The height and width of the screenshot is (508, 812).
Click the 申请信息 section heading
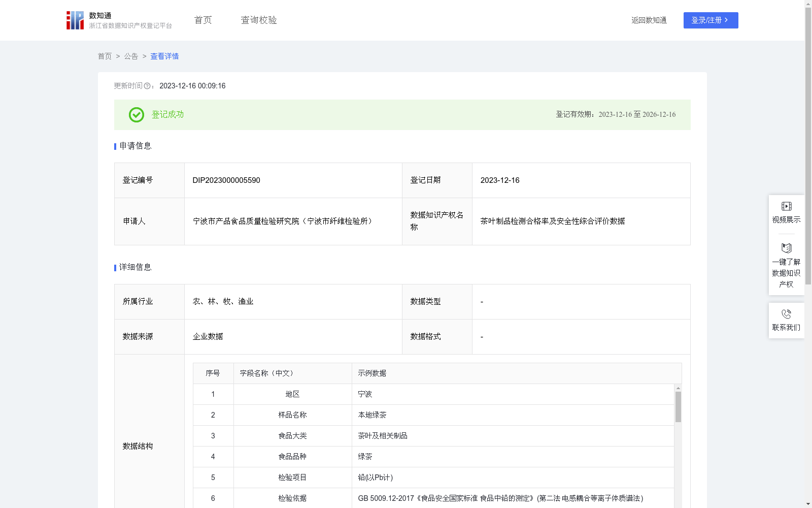click(x=135, y=146)
